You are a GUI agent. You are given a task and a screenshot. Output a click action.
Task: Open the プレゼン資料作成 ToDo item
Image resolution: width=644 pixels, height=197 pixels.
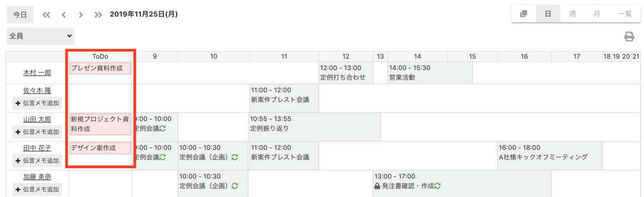click(x=100, y=68)
